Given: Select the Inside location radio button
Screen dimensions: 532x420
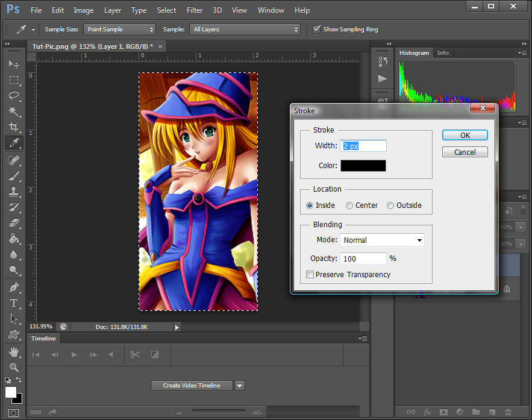Looking at the screenshot, I should pos(310,205).
